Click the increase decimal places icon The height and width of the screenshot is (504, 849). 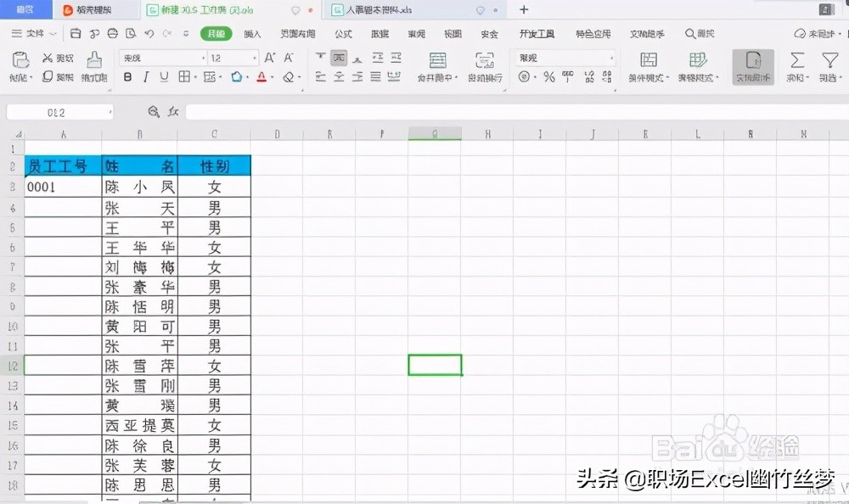588,78
